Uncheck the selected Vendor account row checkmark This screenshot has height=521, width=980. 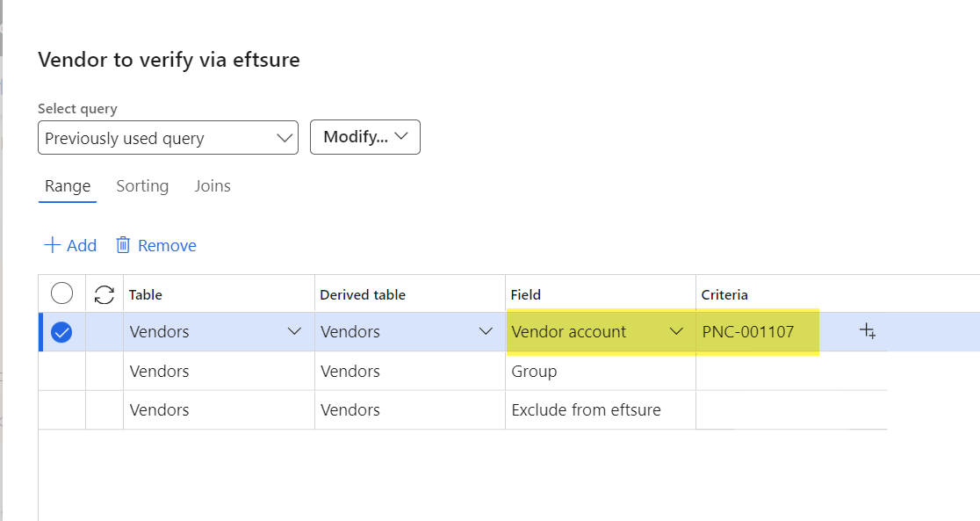click(61, 332)
